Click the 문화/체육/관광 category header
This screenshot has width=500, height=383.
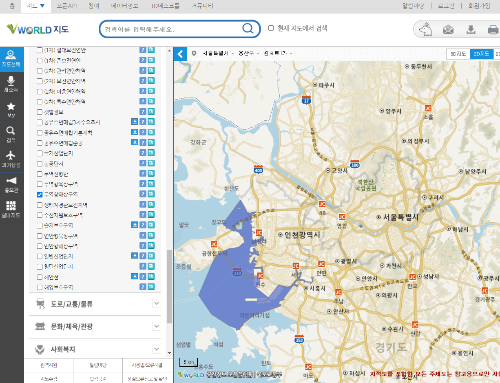(95, 326)
